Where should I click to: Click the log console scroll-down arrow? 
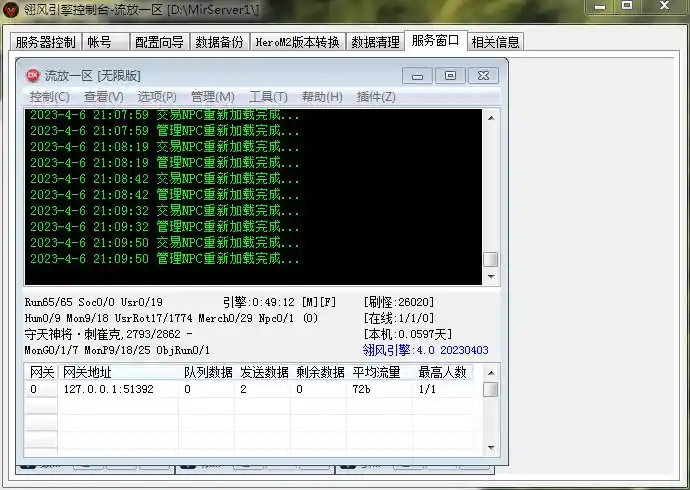[491, 277]
